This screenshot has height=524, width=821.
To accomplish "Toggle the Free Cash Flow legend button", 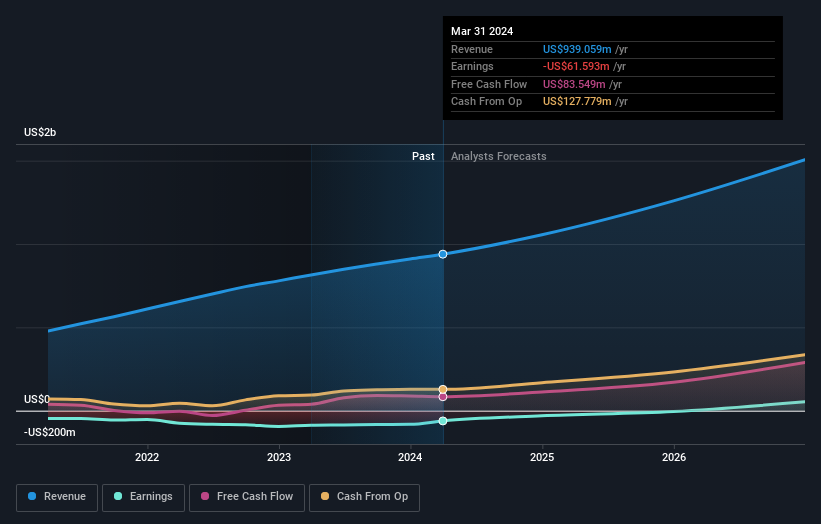I will point(247,497).
